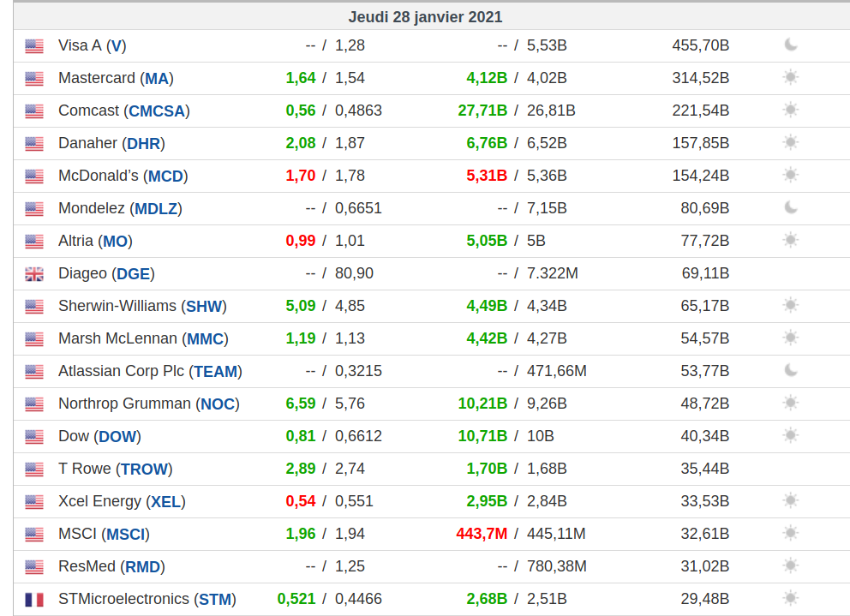Click the US flag icon beside T Rowe

point(34,469)
